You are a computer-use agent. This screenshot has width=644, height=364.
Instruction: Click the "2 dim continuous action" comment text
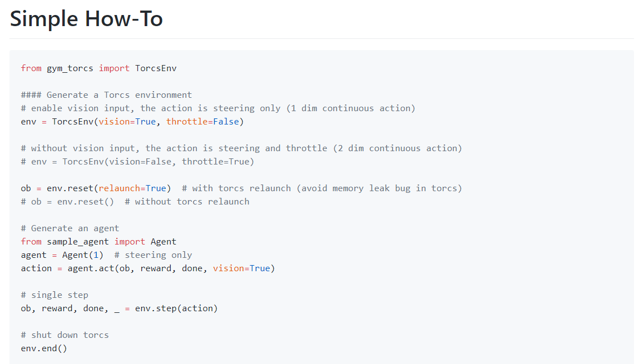(397, 148)
